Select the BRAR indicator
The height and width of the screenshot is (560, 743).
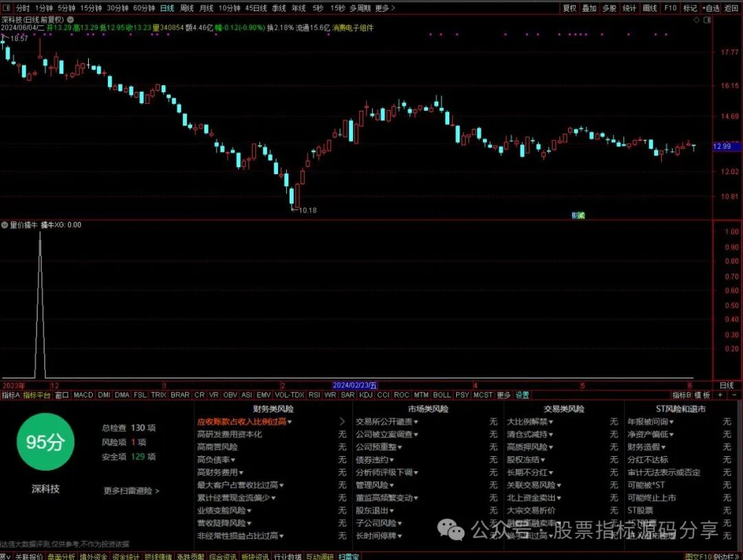[180, 395]
